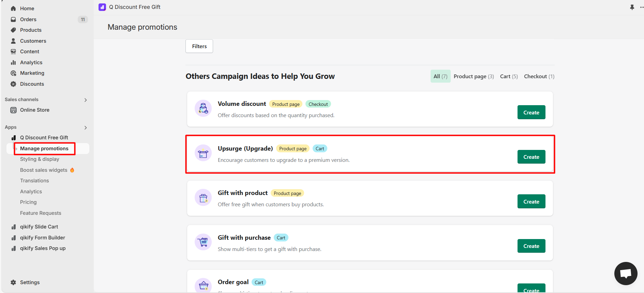Image resolution: width=644 pixels, height=293 pixels.
Task: Click Cart tag on Gift with purchase
Action: [281, 238]
